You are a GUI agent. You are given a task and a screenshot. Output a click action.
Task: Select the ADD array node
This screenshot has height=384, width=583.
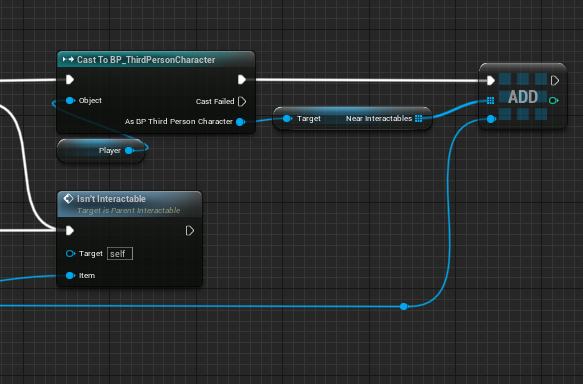[523, 96]
